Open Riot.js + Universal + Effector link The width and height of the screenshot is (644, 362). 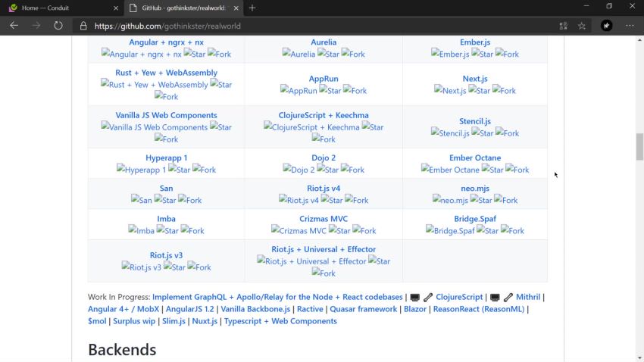click(324, 248)
